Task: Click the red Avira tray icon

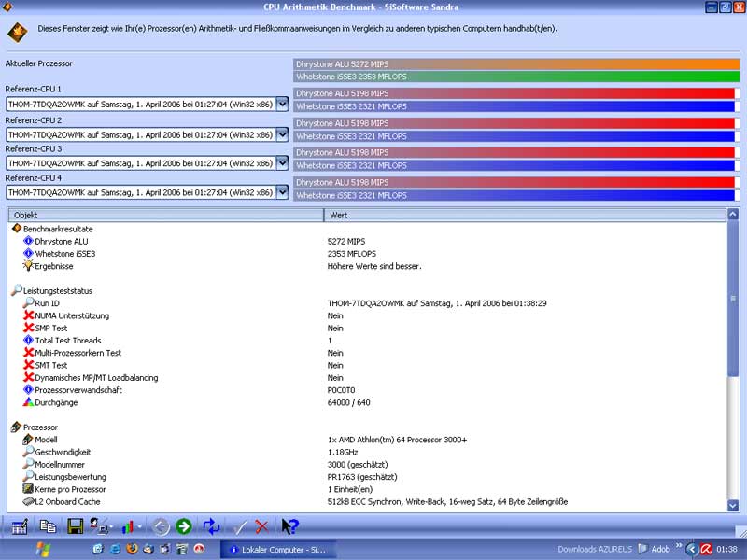Action: point(706,549)
